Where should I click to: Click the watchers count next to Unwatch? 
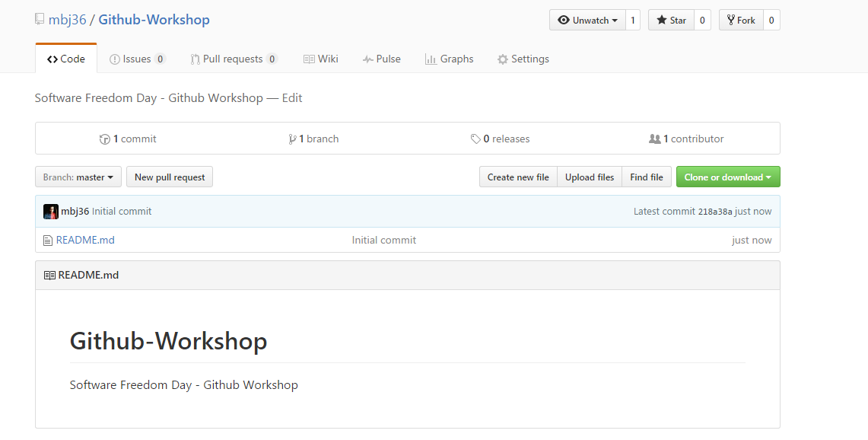coord(633,20)
